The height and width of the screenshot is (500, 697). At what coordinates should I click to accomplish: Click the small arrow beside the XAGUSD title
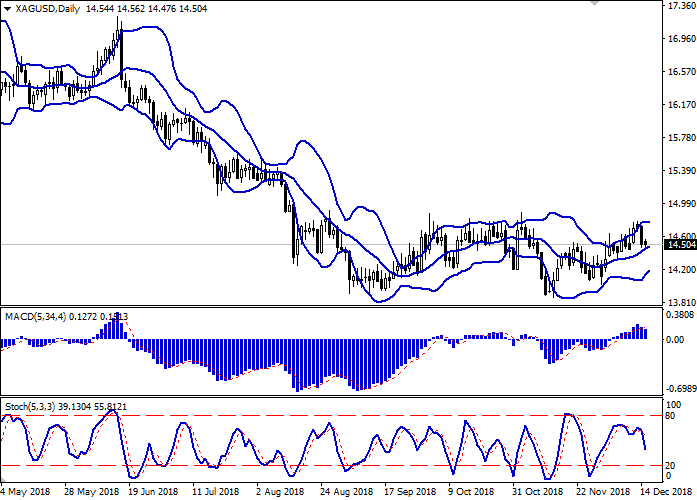pyautogui.click(x=6, y=8)
